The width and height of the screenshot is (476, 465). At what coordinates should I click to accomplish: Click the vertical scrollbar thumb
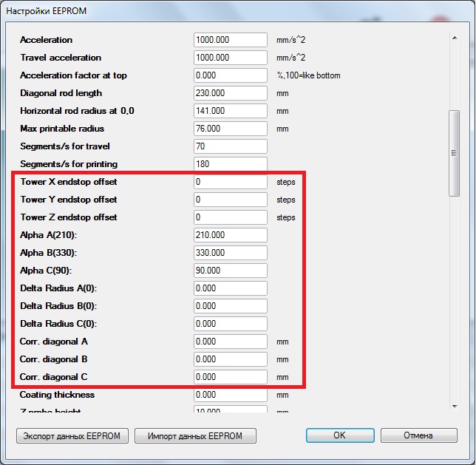click(454, 153)
